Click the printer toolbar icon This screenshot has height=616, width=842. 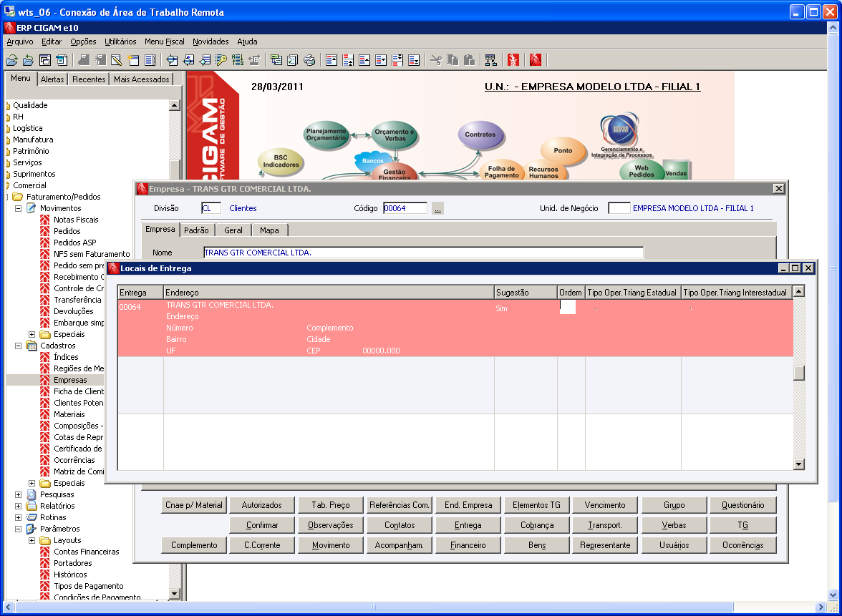click(309, 60)
